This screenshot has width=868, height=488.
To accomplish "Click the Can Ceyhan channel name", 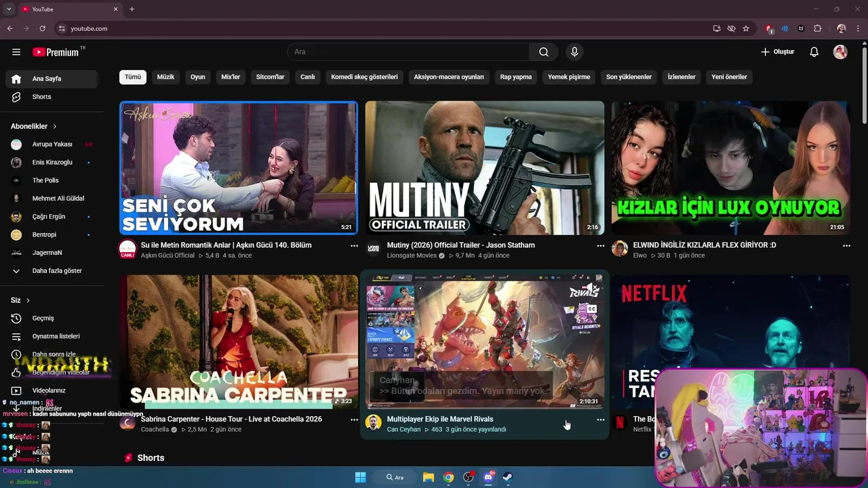I will click(403, 430).
